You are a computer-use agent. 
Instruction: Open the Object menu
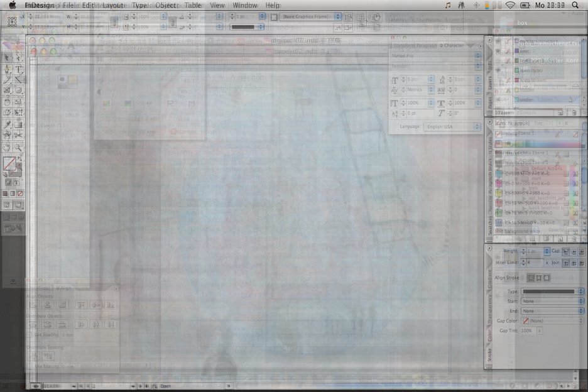[166, 5]
